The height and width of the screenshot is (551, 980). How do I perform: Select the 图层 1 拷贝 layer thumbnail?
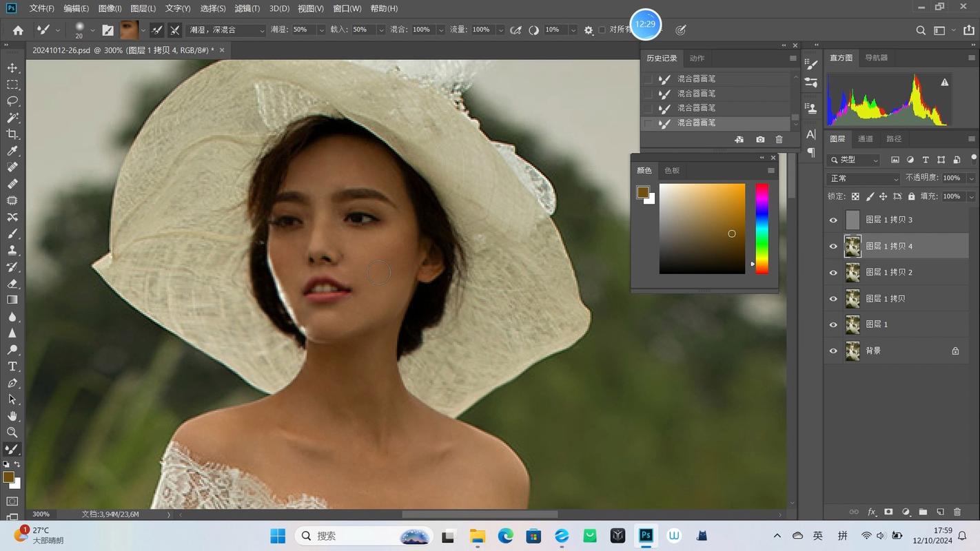pos(853,299)
